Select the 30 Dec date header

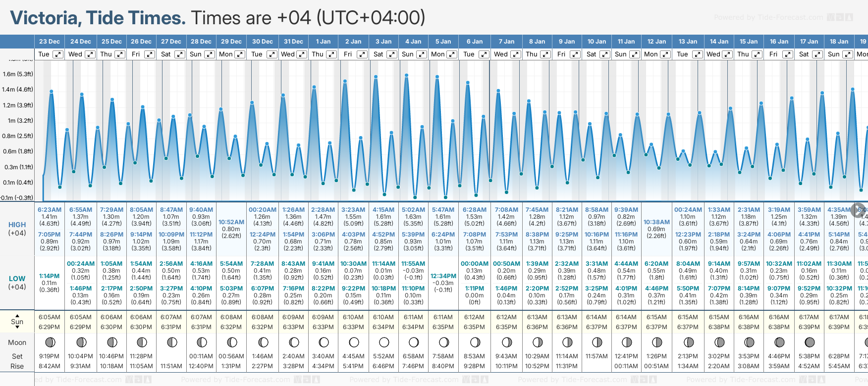tap(263, 42)
